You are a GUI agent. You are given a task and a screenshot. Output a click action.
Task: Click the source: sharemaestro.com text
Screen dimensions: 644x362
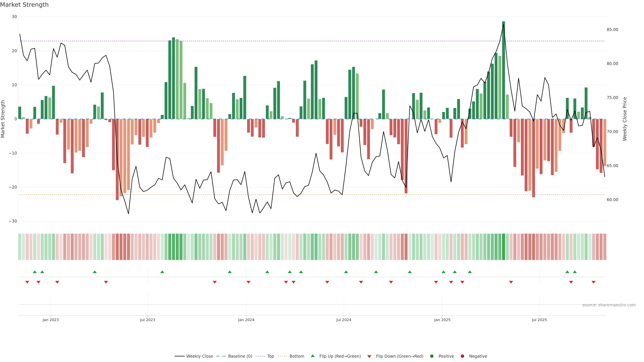coord(609,305)
